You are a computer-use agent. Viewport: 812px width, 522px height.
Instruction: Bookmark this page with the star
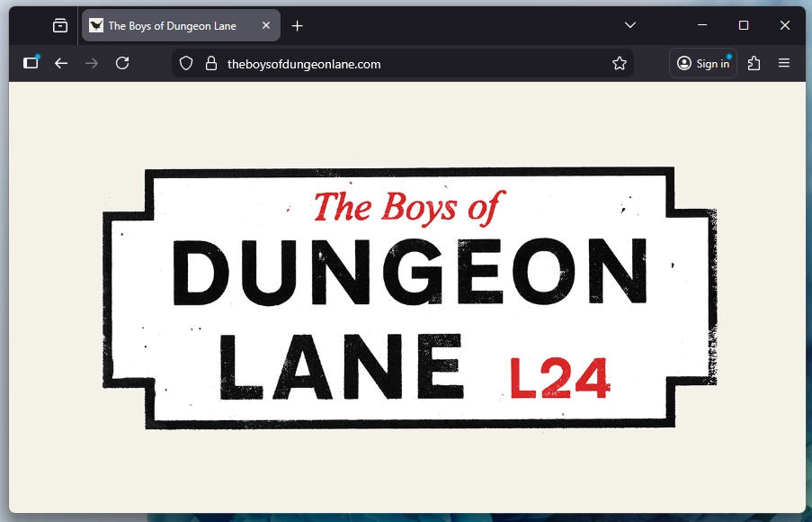pos(620,64)
